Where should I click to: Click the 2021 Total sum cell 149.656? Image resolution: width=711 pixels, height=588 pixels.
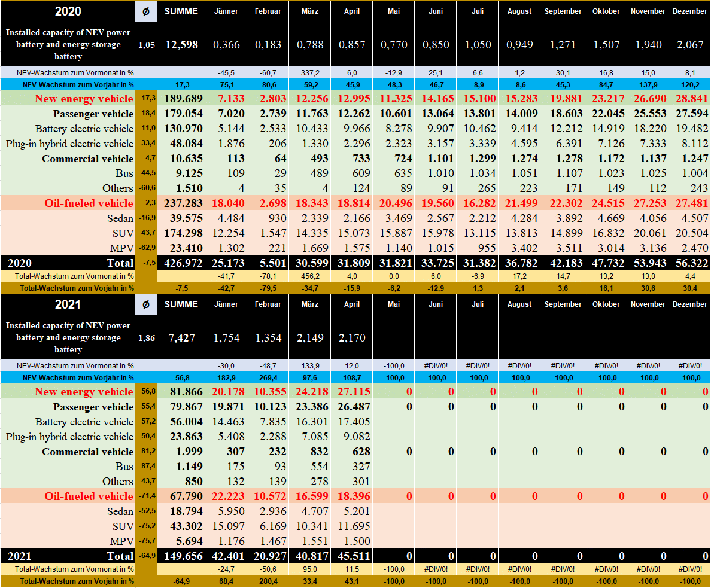coord(181,556)
